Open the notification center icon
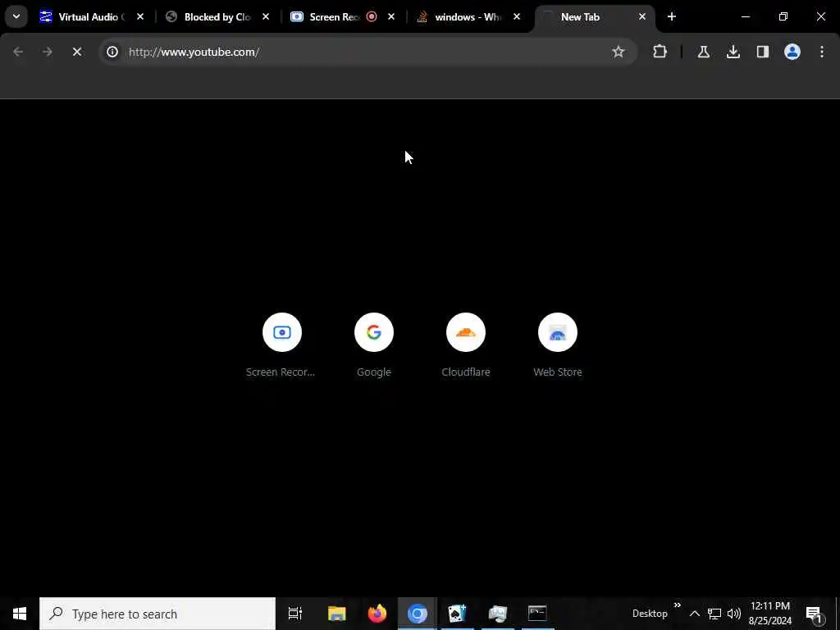 coord(815,614)
